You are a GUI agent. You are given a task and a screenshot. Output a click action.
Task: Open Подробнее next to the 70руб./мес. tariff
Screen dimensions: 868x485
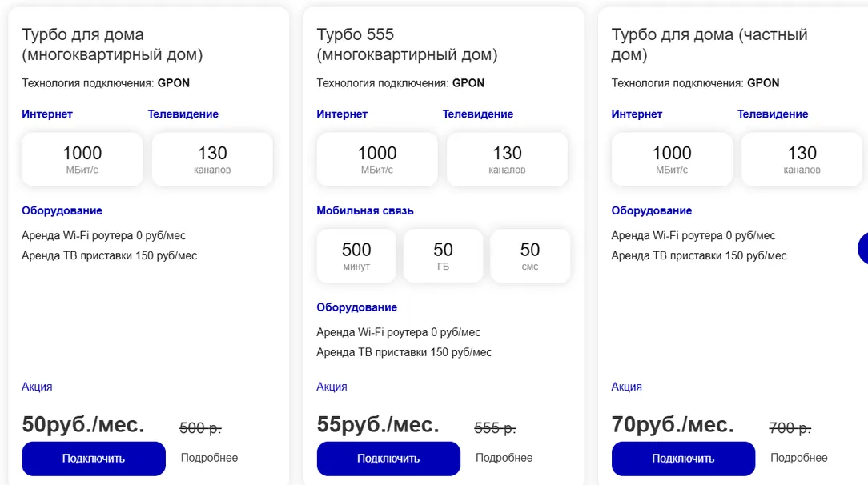tap(799, 458)
